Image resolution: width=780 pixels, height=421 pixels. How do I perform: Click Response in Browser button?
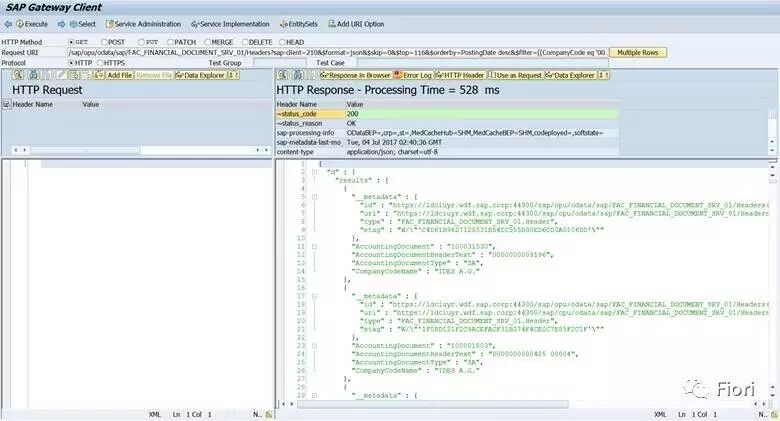[x=356, y=75]
